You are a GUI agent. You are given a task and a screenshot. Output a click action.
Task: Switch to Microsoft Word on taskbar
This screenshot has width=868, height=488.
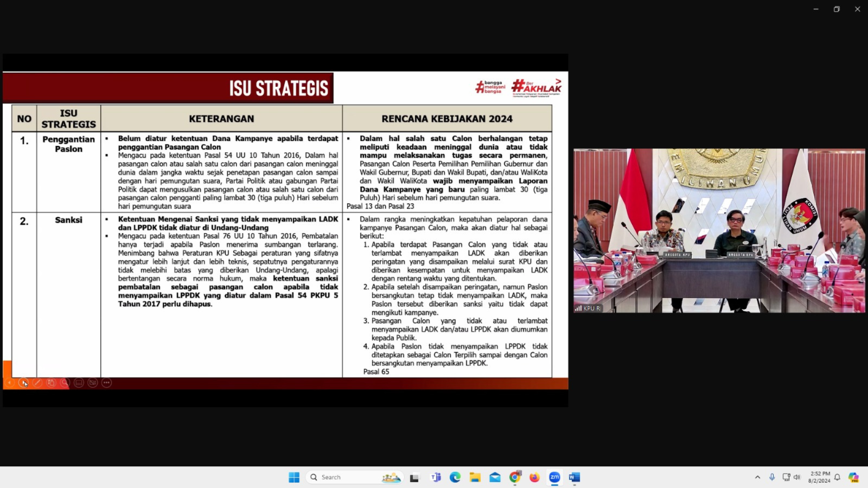pyautogui.click(x=574, y=477)
